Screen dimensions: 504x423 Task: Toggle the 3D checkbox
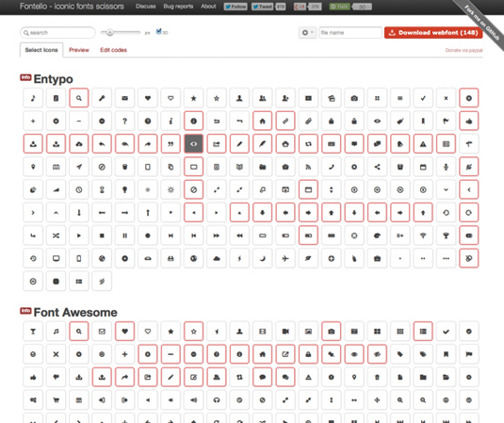(x=158, y=31)
